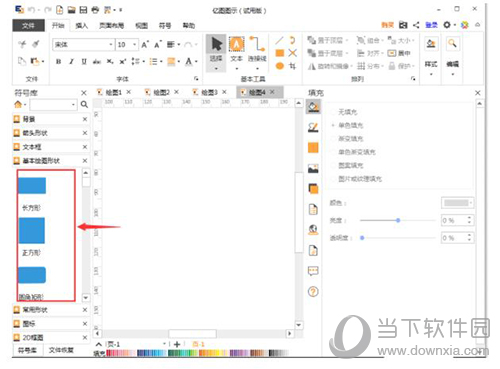Open the line style tab in side panel
The width and height of the screenshot is (500, 369).
point(313,127)
